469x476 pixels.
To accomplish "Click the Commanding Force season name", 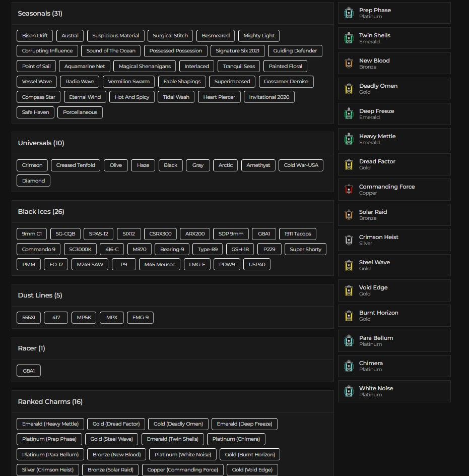I will (x=387, y=187).
